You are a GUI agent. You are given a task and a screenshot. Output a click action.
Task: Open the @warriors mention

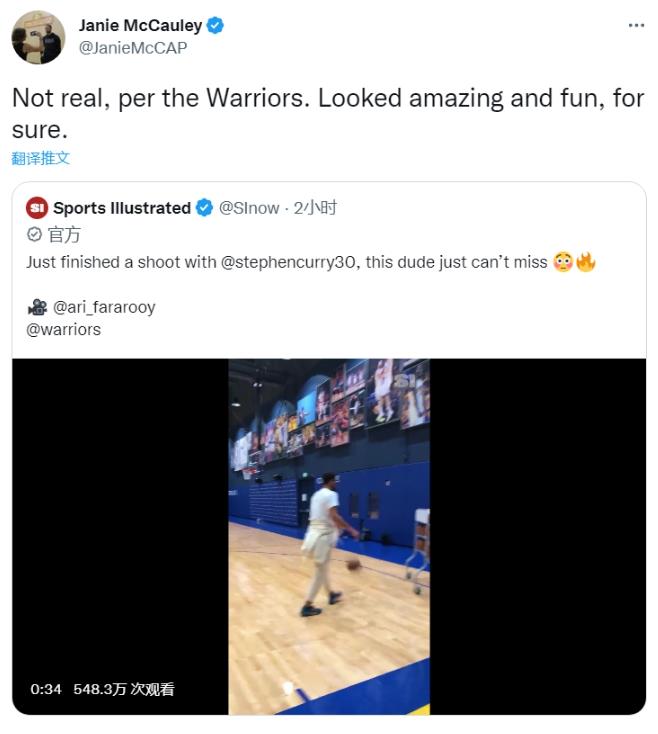(x=63, y=329)
